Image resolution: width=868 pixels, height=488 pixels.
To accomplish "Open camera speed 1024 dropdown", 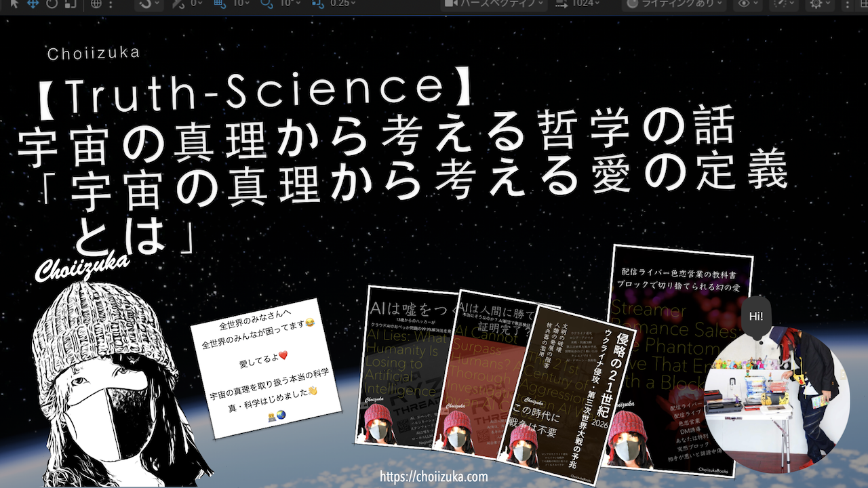I will 578,3.
